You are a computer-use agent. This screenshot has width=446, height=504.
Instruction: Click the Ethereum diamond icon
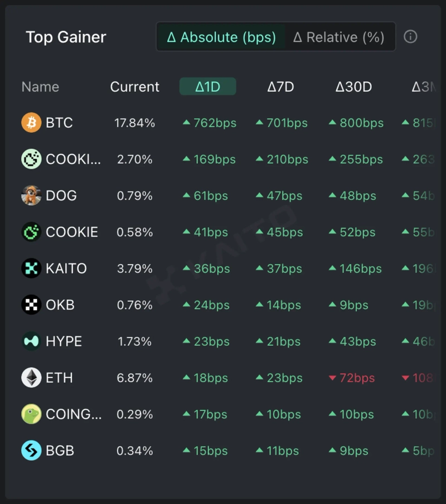pos(31,378)
